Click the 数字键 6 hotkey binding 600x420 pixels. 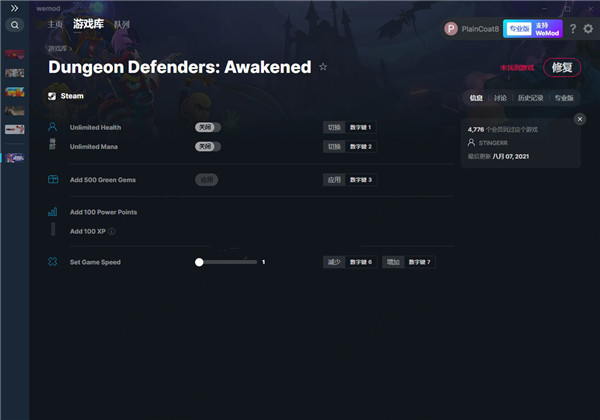pyautogui.click(x=361, y=262)
